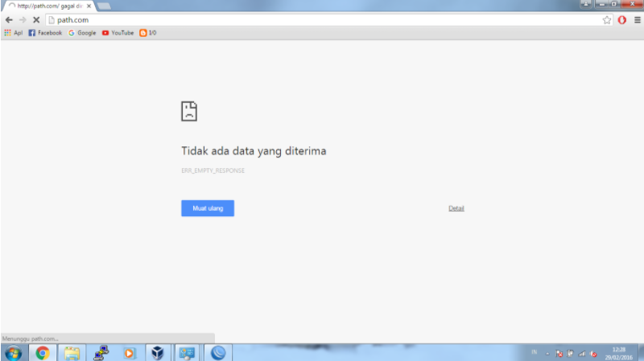Viewport: 644px width, 361px height.
Task: Minimize the Chrome window
Action: [601, 4]
